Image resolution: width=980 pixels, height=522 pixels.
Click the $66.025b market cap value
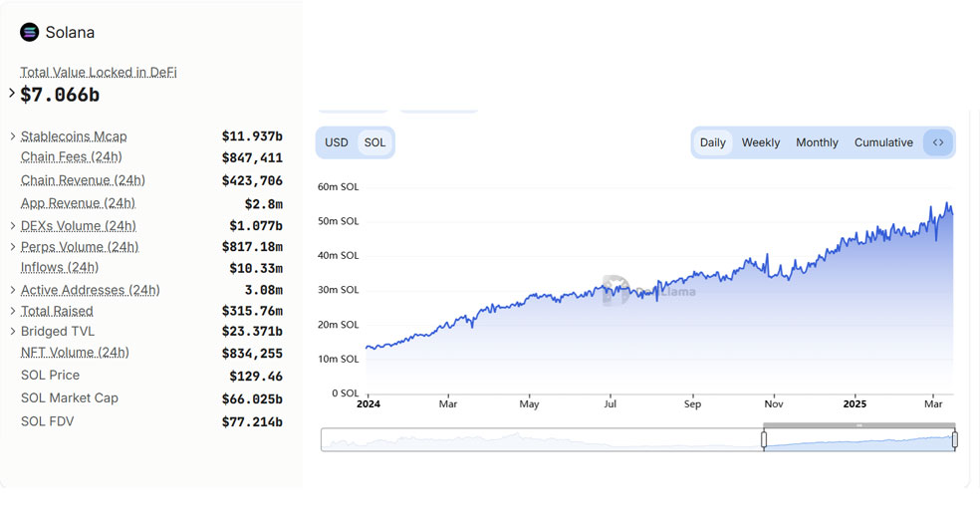[x=252, y=398]
